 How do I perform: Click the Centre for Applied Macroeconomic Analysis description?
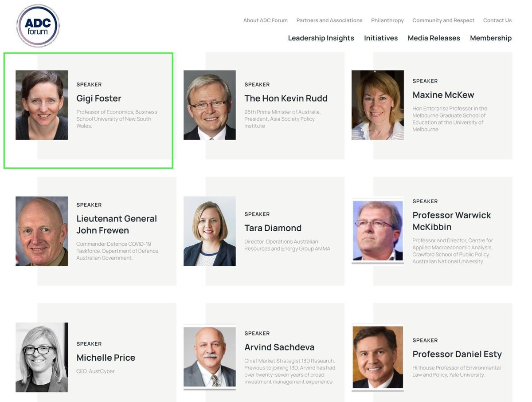pyautogui.click(x=452, y=251)
